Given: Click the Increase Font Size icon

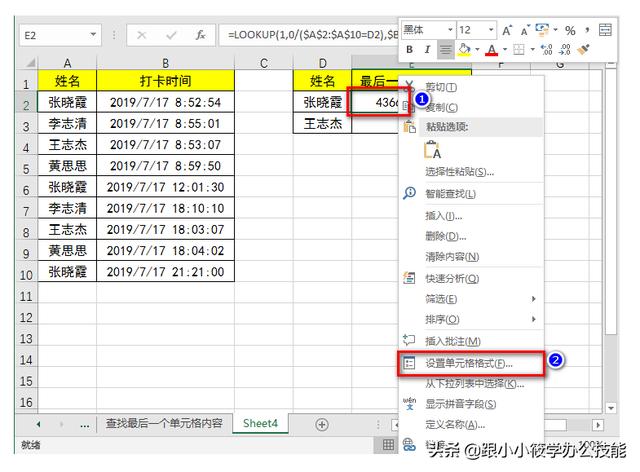Looking at the screenshot, I should [x=507, y=30].
